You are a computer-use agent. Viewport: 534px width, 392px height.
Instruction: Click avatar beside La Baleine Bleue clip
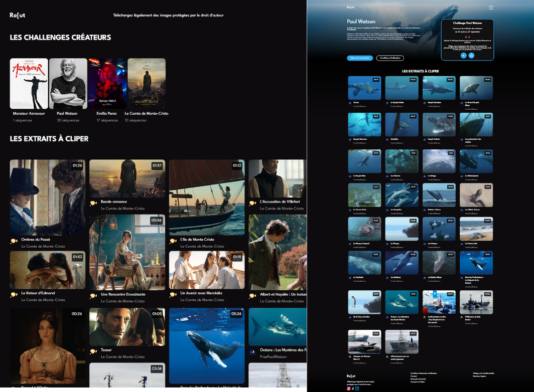coord(425,278)
